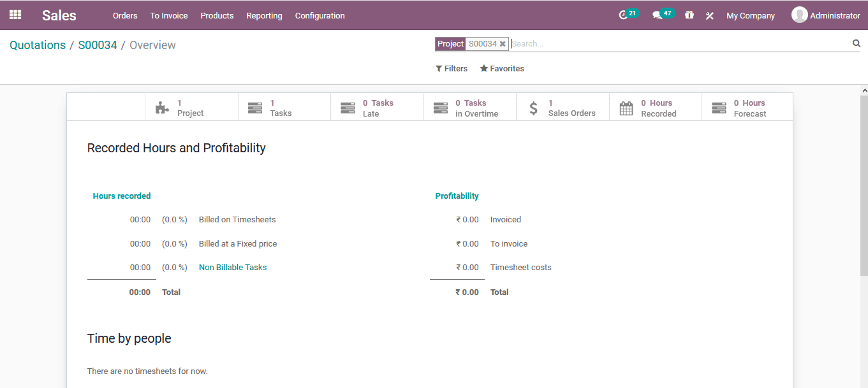Open the S00034 breadcrumb link
The image size is (868, 388).
(98, 45)
